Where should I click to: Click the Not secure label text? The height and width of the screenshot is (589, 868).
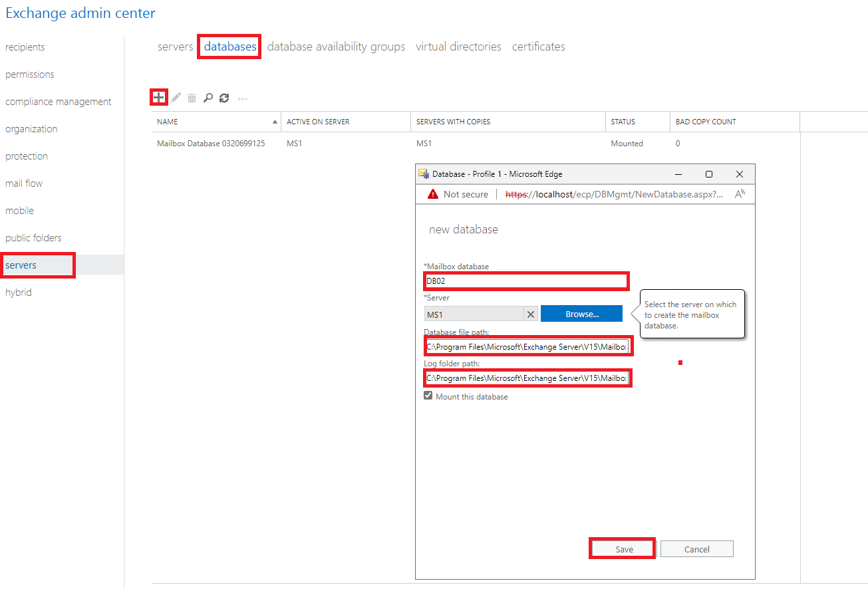(466, 194)
